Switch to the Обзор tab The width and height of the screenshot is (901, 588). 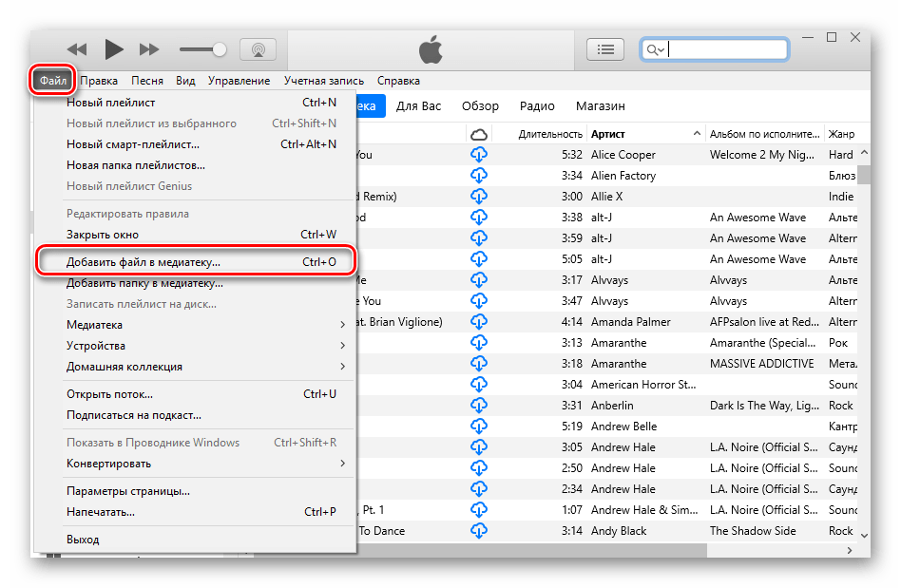[480, 106]
